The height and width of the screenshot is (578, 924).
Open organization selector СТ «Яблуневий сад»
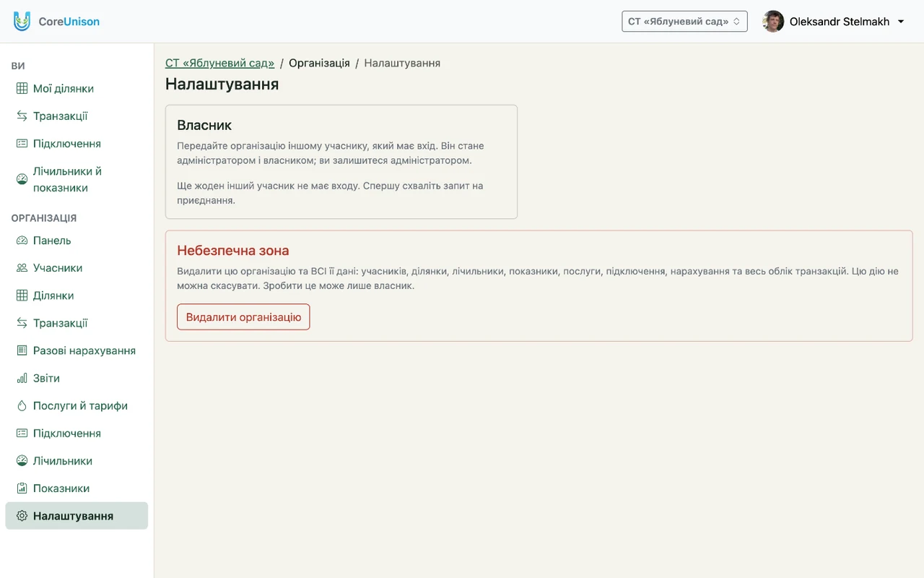tap(684, 22)
